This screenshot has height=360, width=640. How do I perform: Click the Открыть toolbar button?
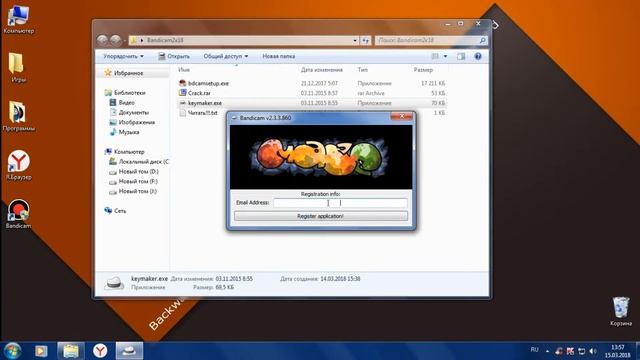click(174, 56)
